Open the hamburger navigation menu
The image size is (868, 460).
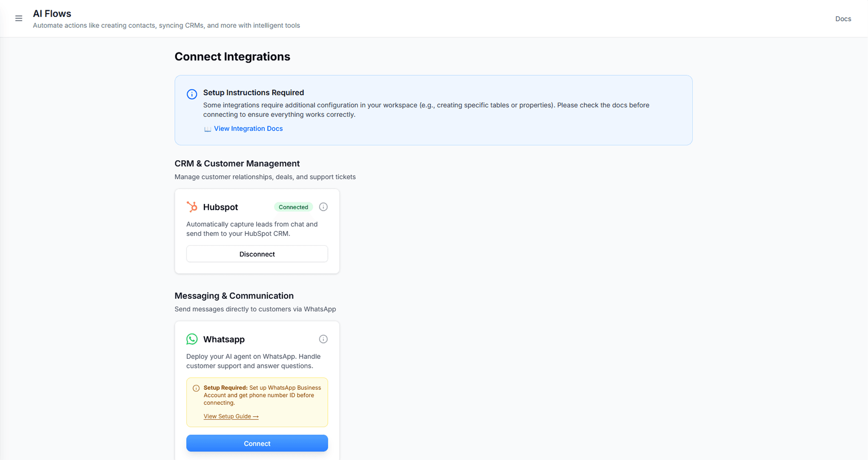click(x=18, y=18)
